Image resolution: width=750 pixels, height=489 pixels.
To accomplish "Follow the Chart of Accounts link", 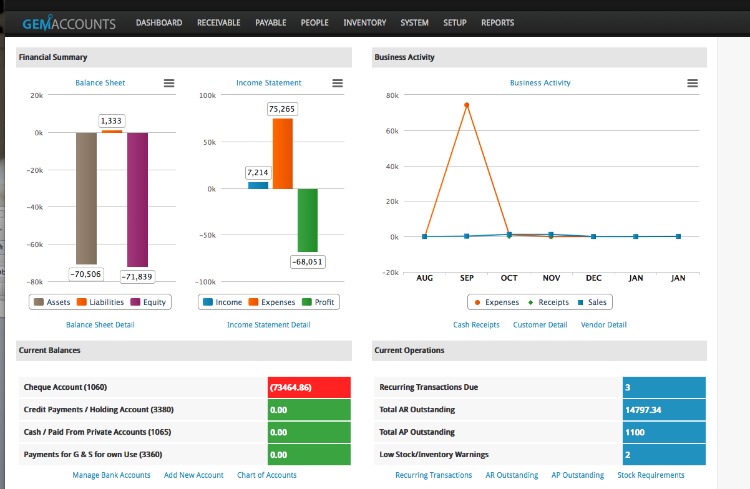I will [266, 475].
